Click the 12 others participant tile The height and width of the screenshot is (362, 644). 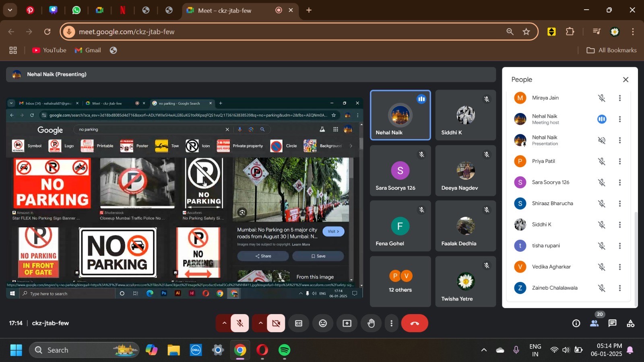[x=400, y=282]
